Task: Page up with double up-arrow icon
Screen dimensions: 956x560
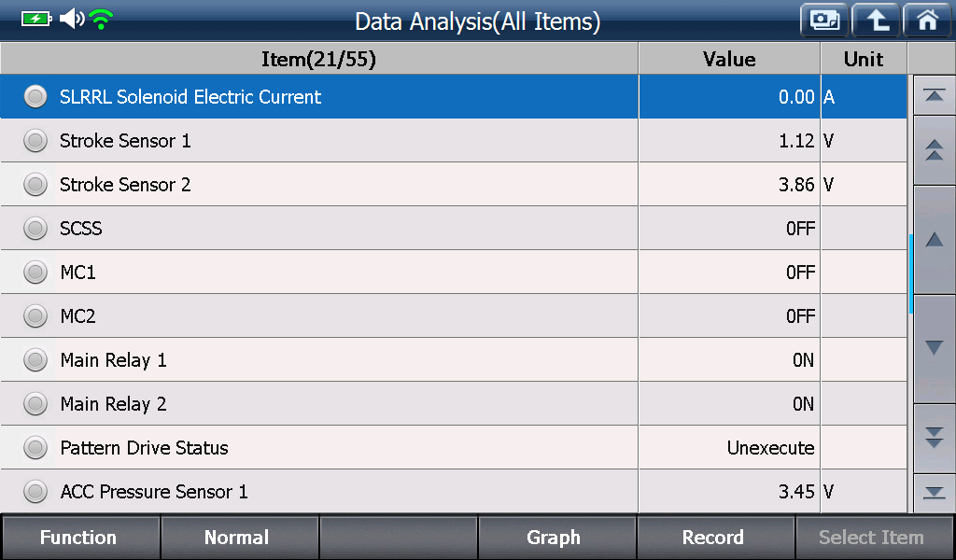Action: 934,150
